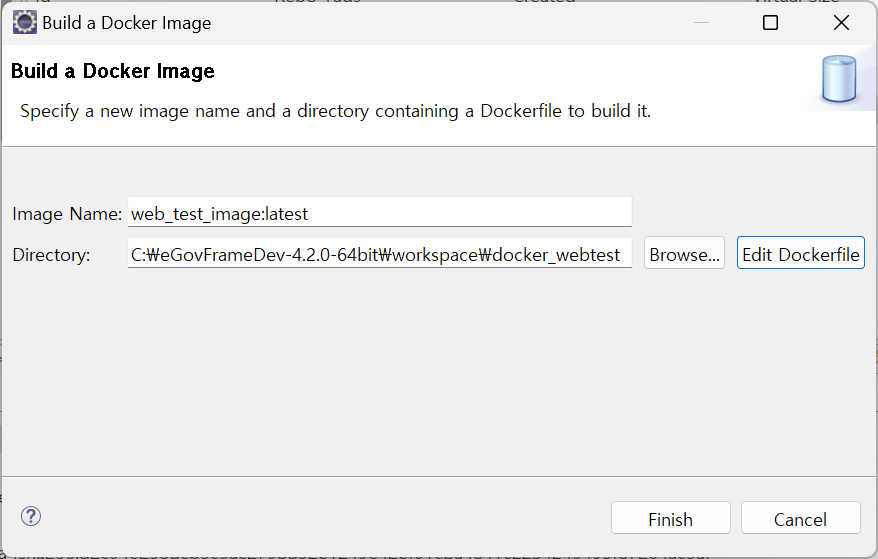Click the "Directory:" label
Screen dimensions: 878x559
(x=51, y=255)
